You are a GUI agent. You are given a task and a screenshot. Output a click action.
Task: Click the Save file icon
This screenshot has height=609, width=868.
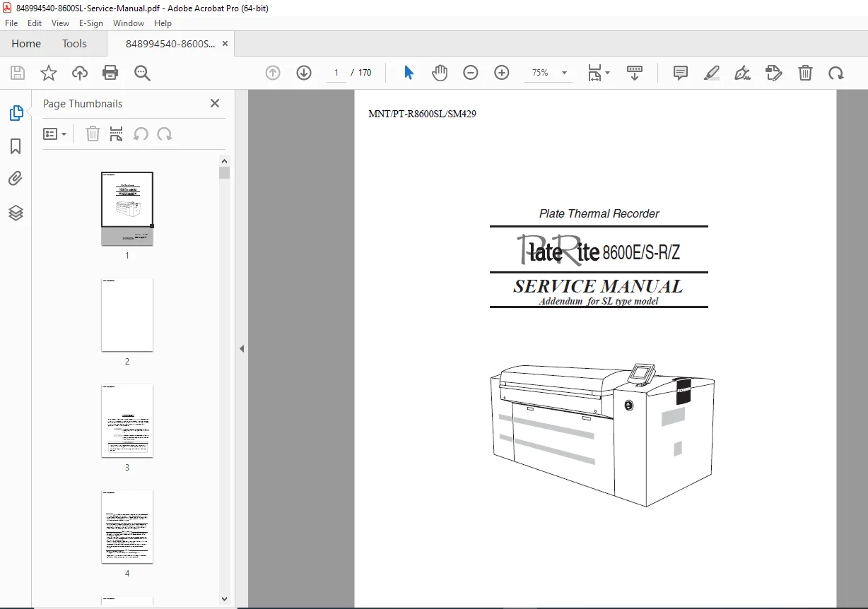click(18, 73)
